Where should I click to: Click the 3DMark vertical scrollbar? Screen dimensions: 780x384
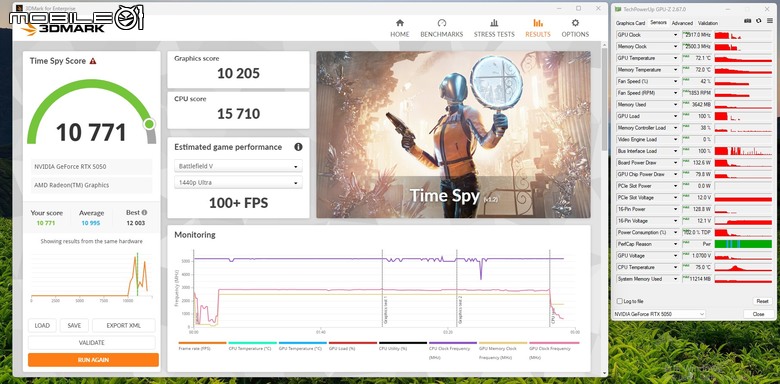[604, 99]
